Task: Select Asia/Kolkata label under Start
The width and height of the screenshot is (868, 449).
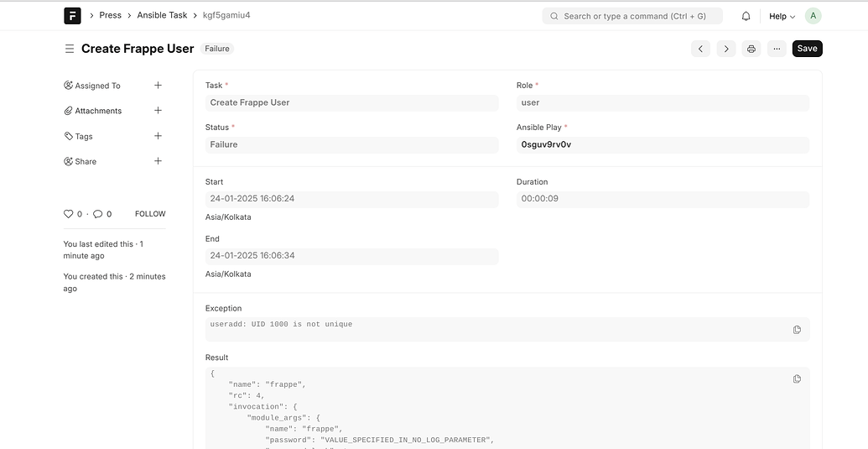Action: coord(228,217)
